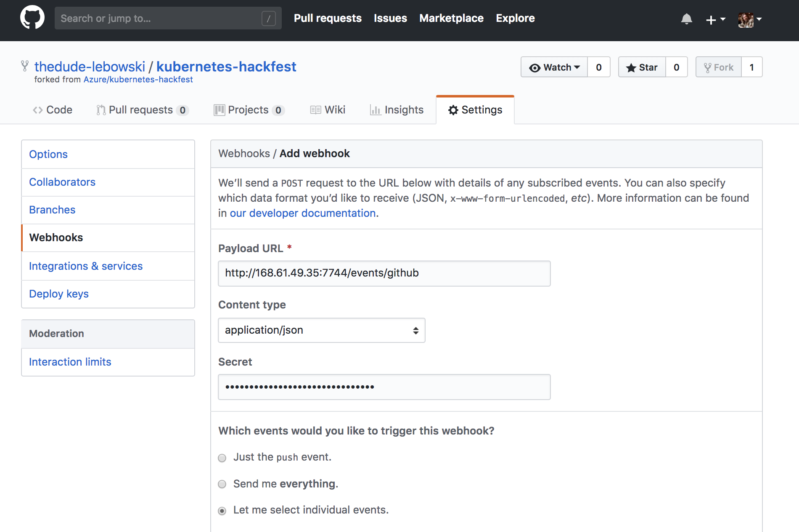Image resolution: width=799 pixels, height=532 pixels.
Task: Focus the Search or jump to field
Action: click(168, 18)
